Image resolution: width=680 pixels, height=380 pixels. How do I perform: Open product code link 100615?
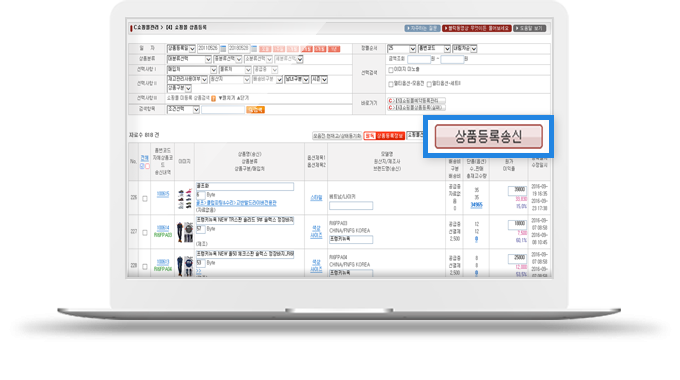click(163, 194)
